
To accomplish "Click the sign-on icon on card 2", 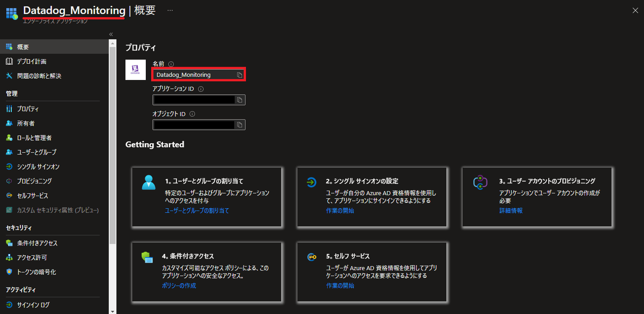I will [311, 182].
